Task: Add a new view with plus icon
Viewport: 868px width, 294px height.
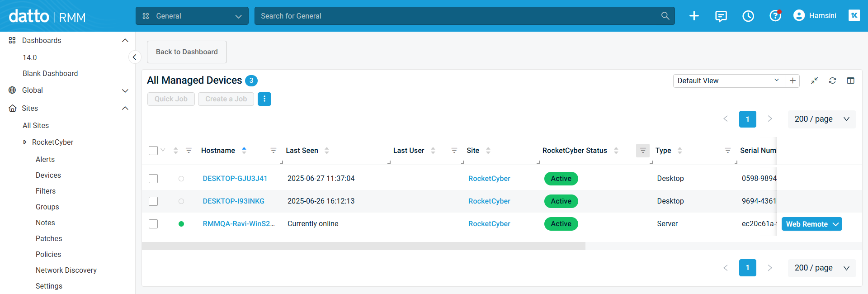Action: [x=793, y=81]
